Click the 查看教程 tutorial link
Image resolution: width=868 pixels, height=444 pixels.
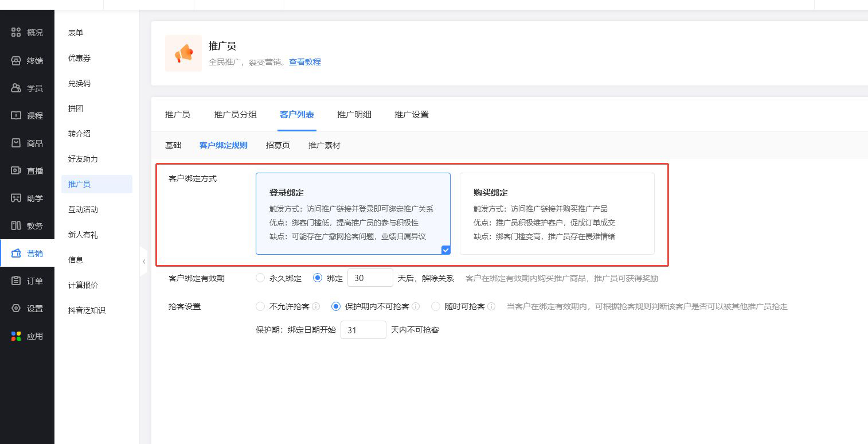[x=304, y=62]
